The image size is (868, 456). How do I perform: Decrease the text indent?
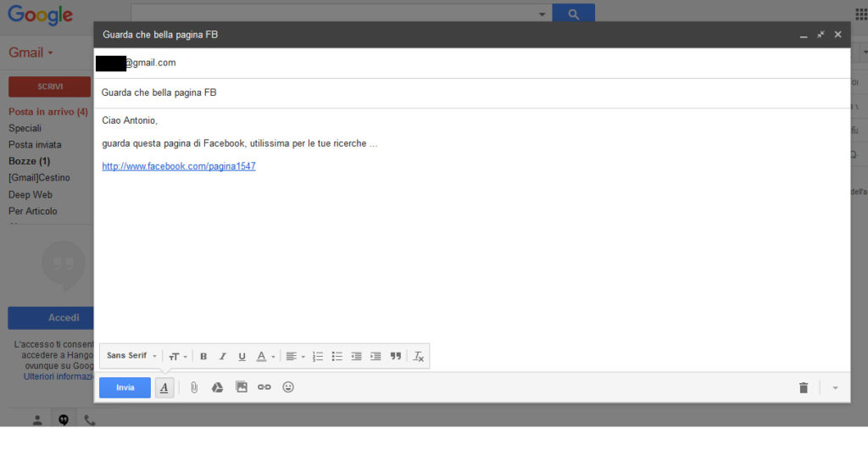point(357,356)
